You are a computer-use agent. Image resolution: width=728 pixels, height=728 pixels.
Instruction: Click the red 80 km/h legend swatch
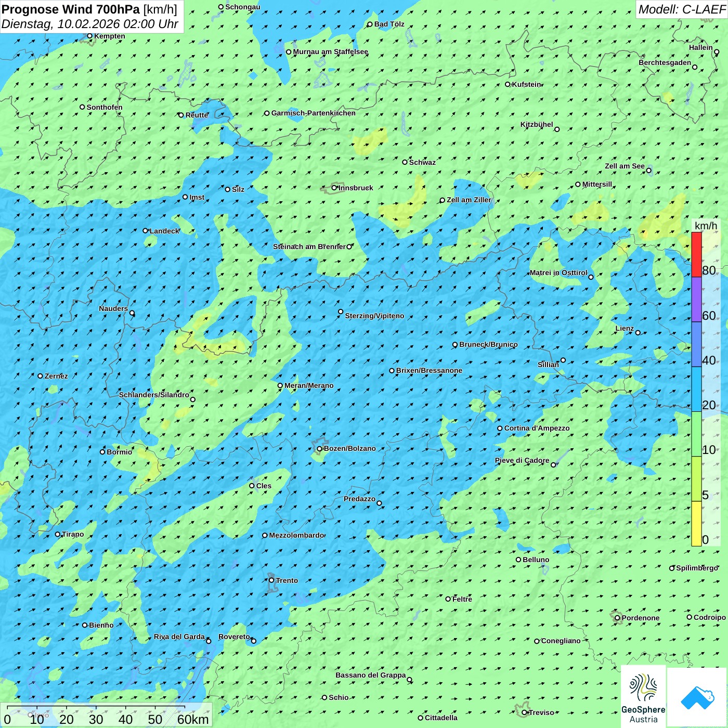(696, 255)
